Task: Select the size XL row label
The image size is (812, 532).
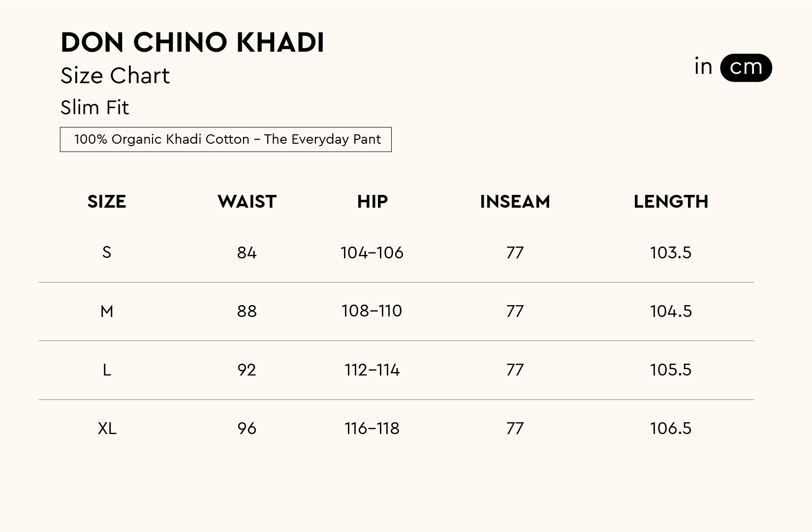Action: [107, 428]
